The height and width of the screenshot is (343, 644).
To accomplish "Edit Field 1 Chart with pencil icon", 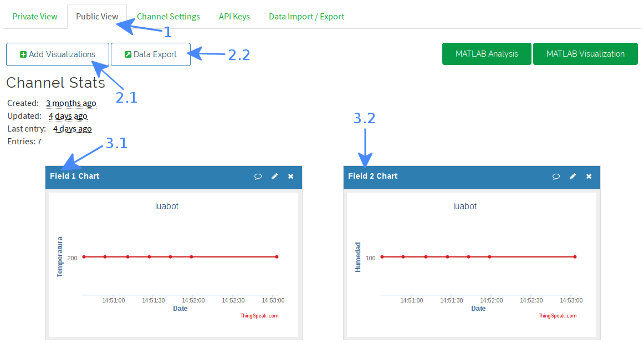I will pos(274,176).
